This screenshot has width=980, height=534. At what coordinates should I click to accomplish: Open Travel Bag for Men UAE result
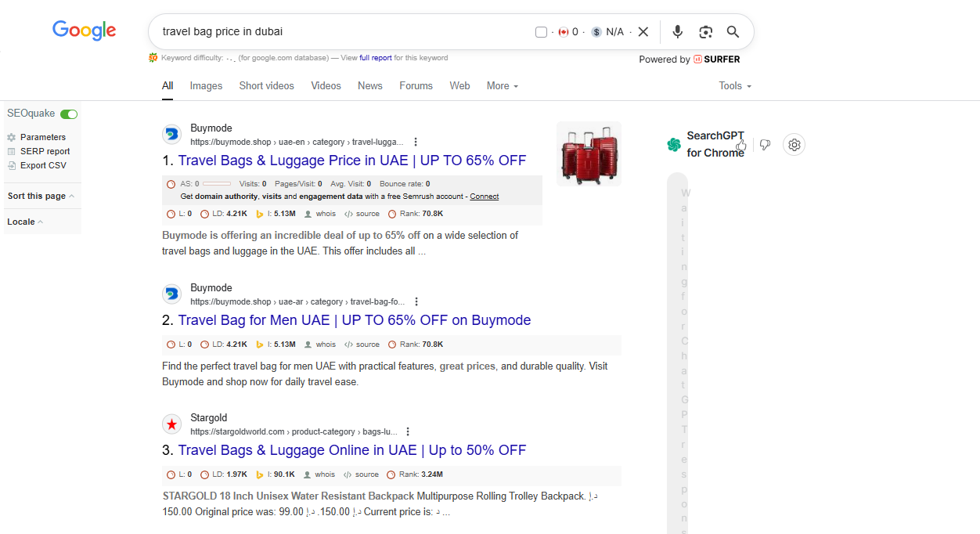(x=355, y=320)
